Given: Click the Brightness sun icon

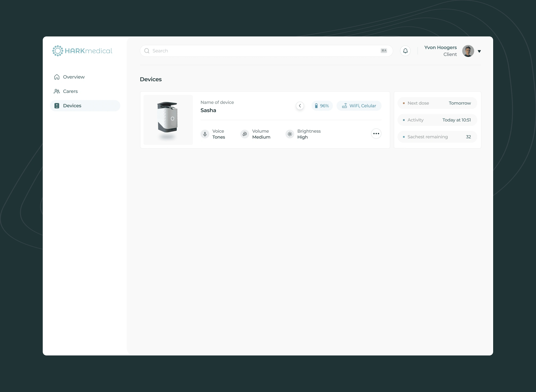Looking at the screenshot, I should pyautogui.click(x=290, y=134).
